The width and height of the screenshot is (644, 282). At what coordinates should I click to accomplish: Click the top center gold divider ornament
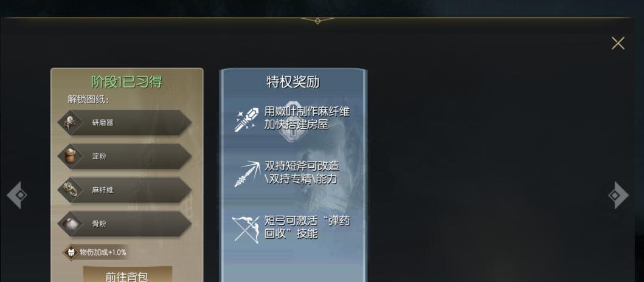click(317, 19)
